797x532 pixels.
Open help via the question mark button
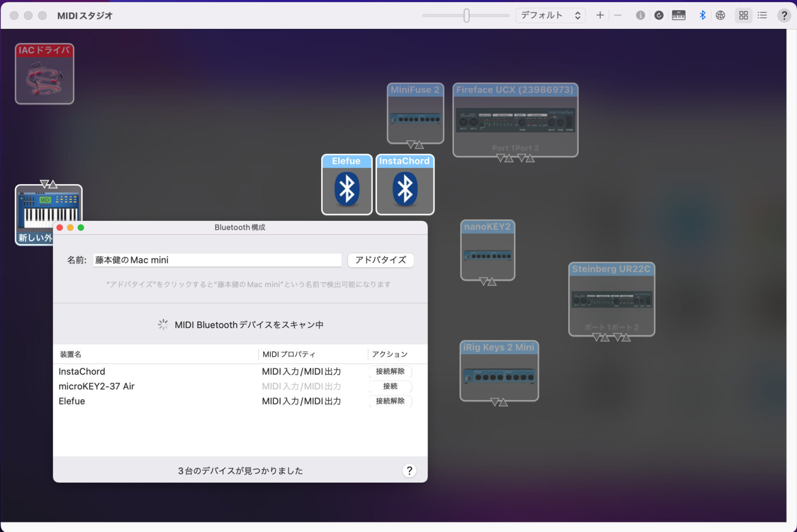coord(784,15)
